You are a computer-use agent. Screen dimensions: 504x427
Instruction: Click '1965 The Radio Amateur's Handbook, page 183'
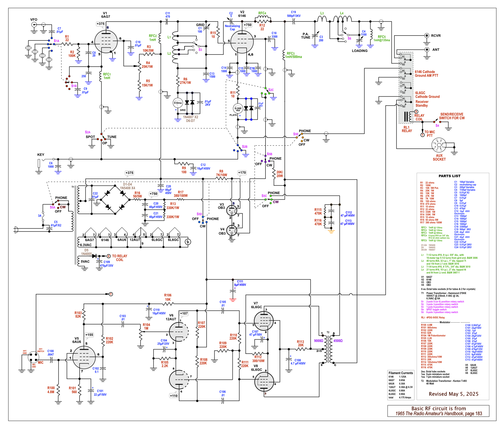tap(439, 413)
